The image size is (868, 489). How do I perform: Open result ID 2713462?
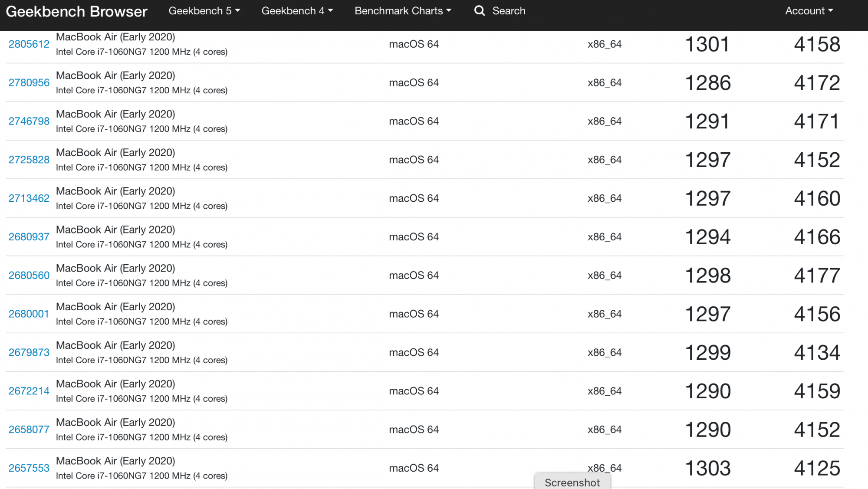(29, 199)
